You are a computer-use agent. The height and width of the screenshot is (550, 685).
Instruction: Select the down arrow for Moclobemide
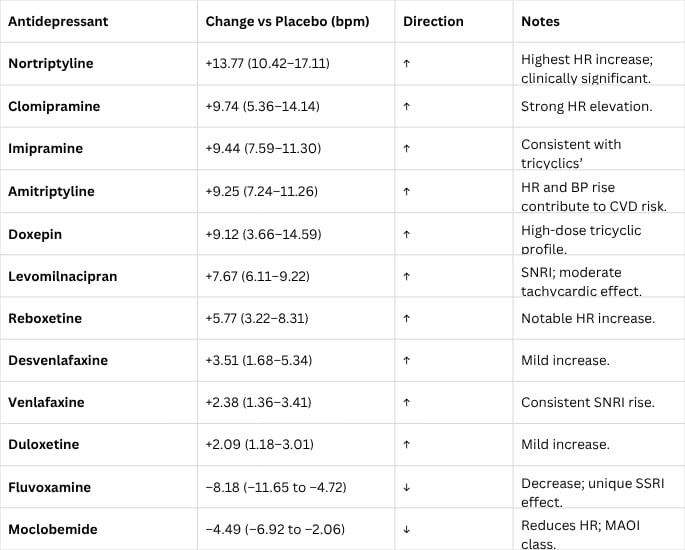click(x=407, y=530)
